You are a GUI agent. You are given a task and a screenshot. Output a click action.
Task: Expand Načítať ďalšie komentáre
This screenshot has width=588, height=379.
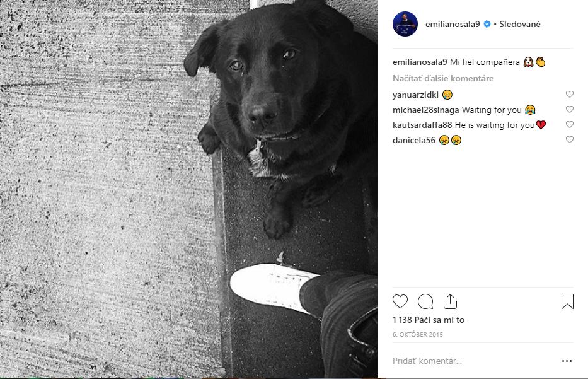(x=443, y=78)
